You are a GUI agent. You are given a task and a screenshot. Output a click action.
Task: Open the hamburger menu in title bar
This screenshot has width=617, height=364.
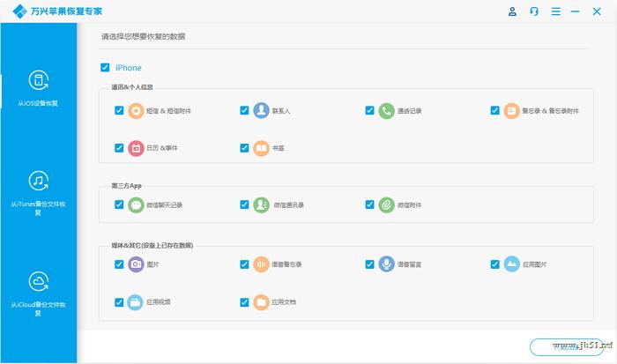pos(554,11)
